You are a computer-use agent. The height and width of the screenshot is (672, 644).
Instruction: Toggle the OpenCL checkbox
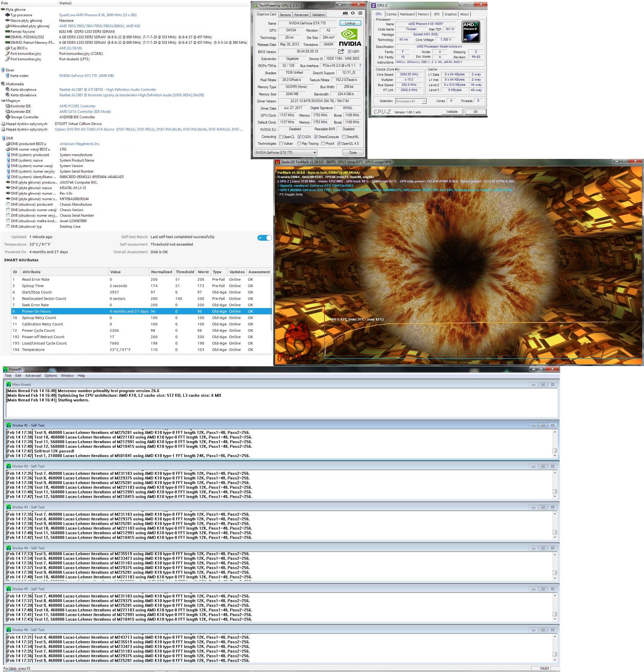pos(281,137)
